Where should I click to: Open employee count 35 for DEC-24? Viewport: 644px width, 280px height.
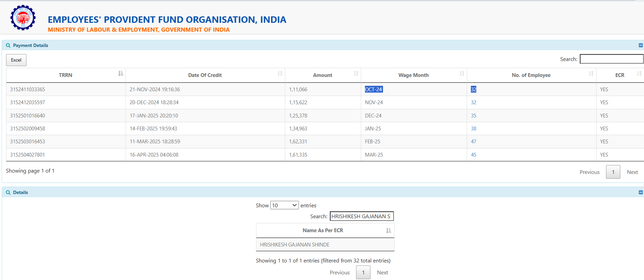tap(473, 116)
